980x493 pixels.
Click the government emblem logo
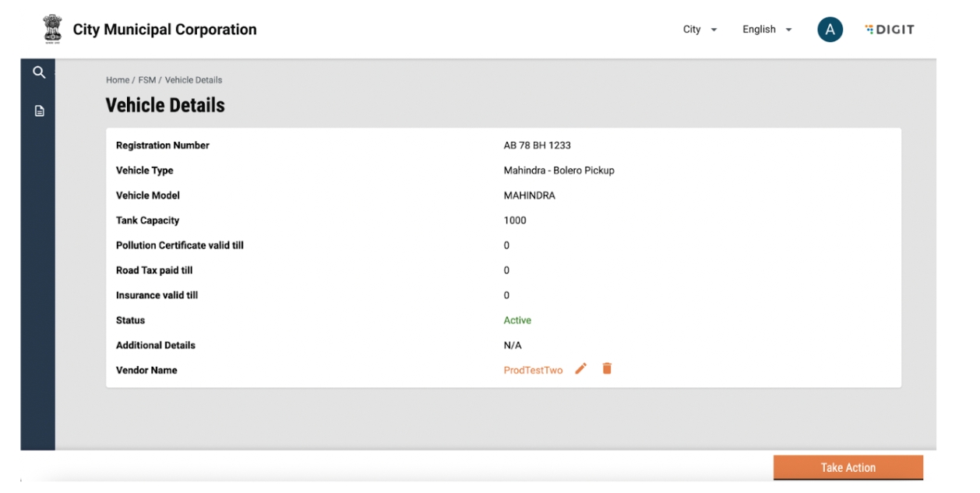pos(52,30)
